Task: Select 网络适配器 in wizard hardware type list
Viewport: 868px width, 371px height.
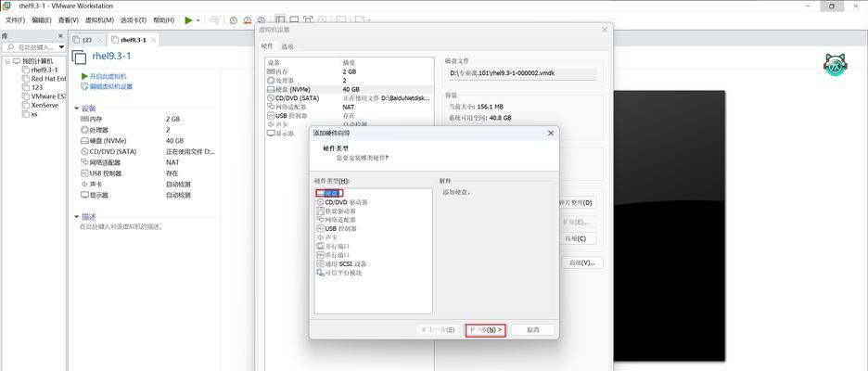Action: [x=335, y=220]
